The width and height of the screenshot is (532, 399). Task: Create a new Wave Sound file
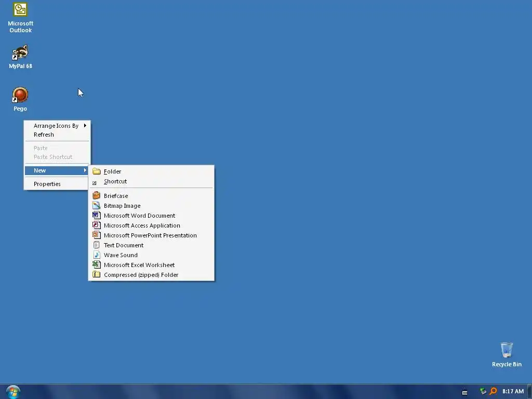151,255
